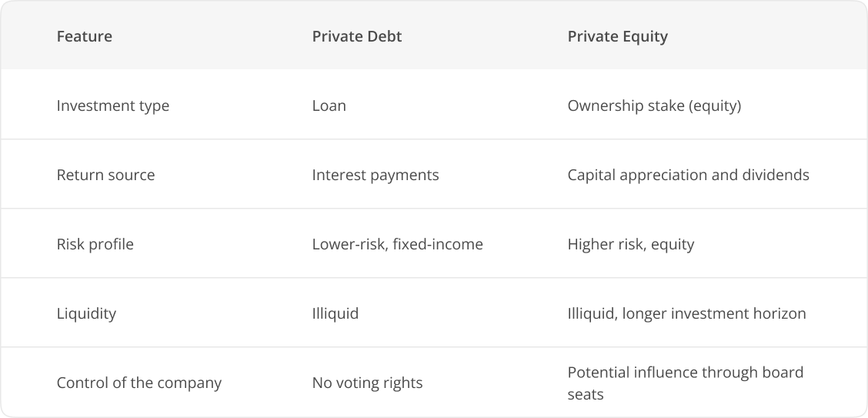
Task: Select the Loan cell
Action: point(329,105)
